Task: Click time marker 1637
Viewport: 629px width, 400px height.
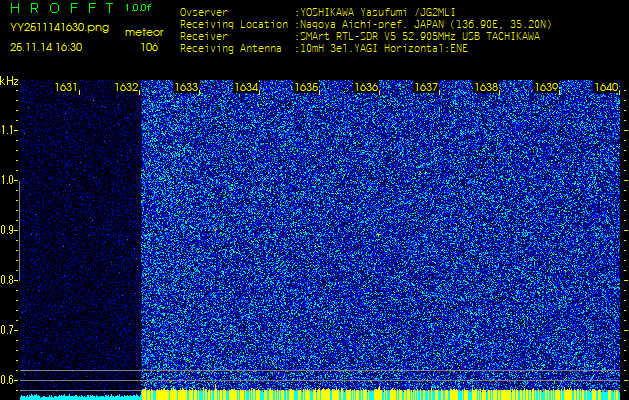Action: (426, 87)
